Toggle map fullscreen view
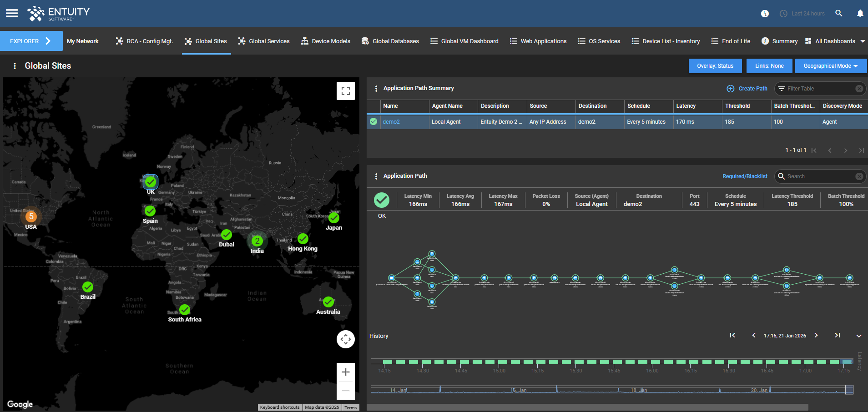Image resolution: width=868 pixels, height=412 pixels. (345, 90)
